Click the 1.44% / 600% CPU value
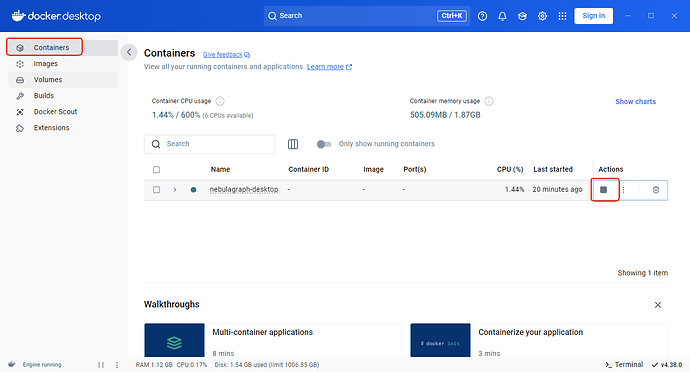Viewport: 690px width, 372px height. click(176, 115)
